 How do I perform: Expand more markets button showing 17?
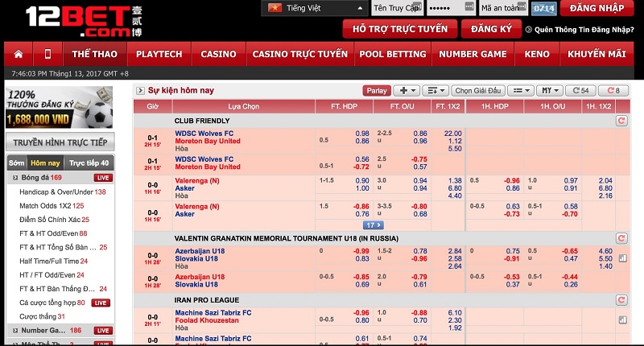tap(374, 225)
